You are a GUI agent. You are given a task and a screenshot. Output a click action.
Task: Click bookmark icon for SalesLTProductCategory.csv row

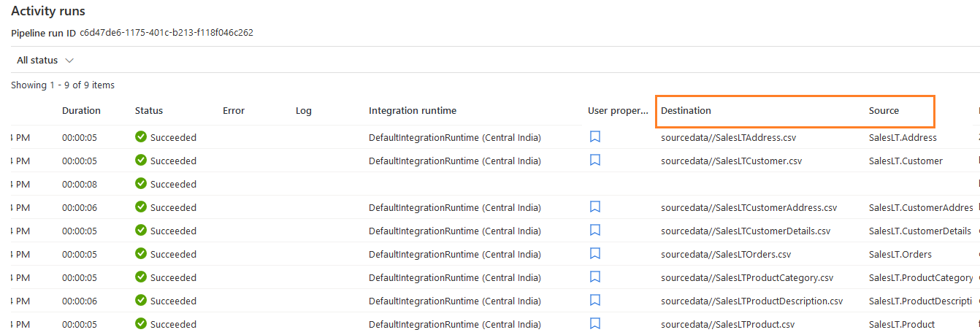point(595,277)
